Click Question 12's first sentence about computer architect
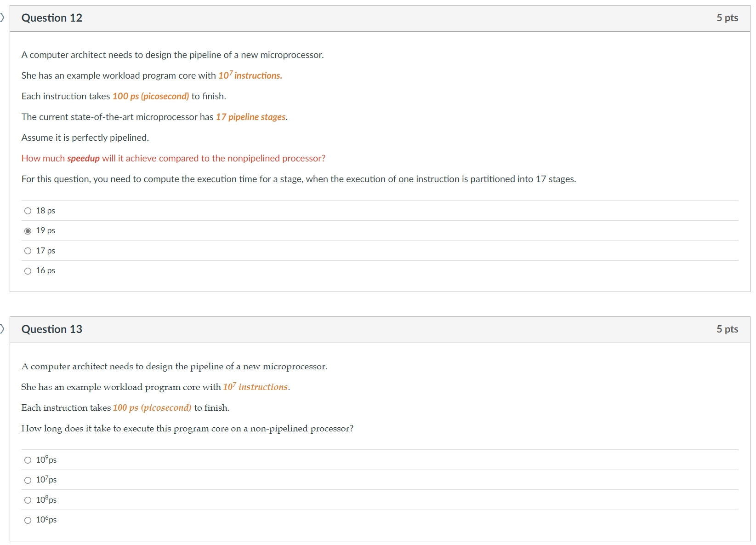756x545 pixels. pos(173,55)
